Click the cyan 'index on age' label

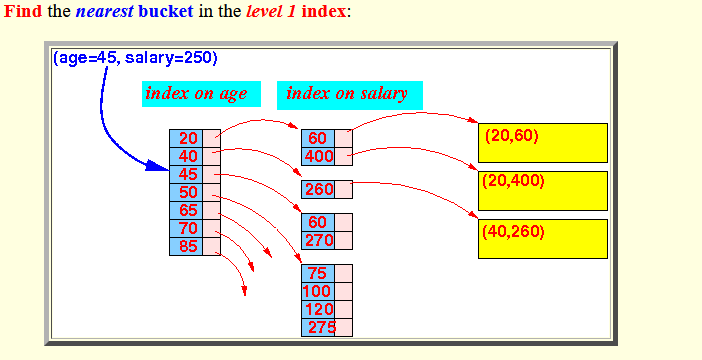[x=201, y=94]
